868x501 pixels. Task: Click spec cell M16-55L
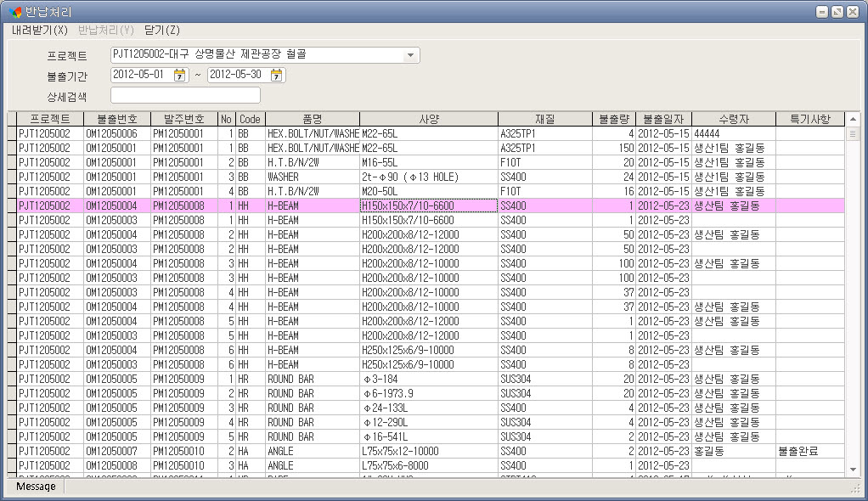point(429,162)
